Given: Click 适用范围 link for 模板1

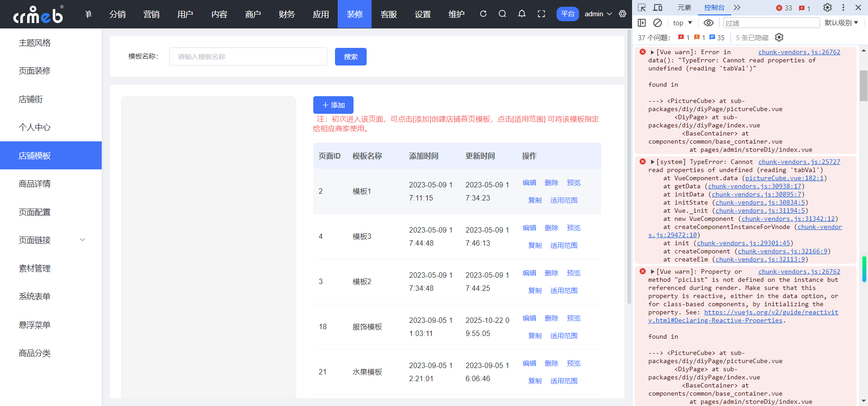Looking at the screenshot, I should coord(564,200).
